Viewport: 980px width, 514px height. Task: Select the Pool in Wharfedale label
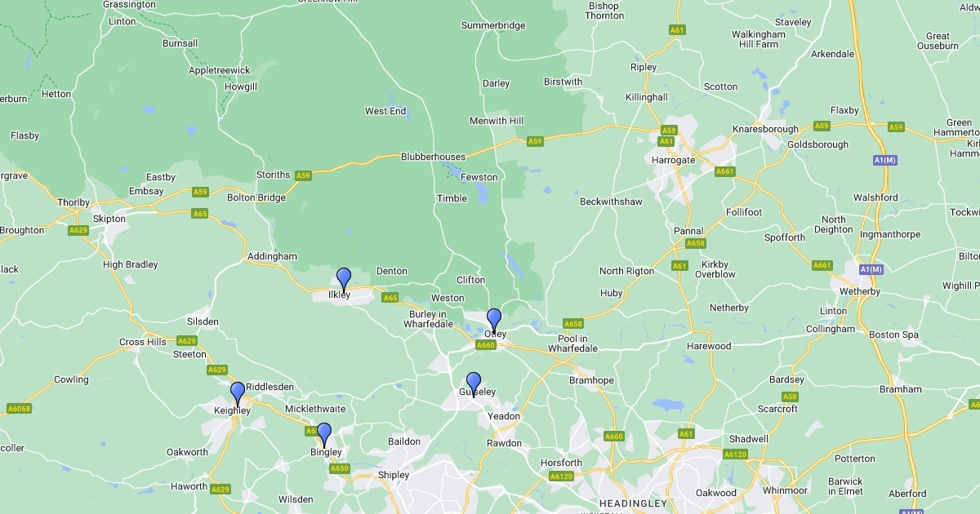pyautogui.click(x=572, y=343)
